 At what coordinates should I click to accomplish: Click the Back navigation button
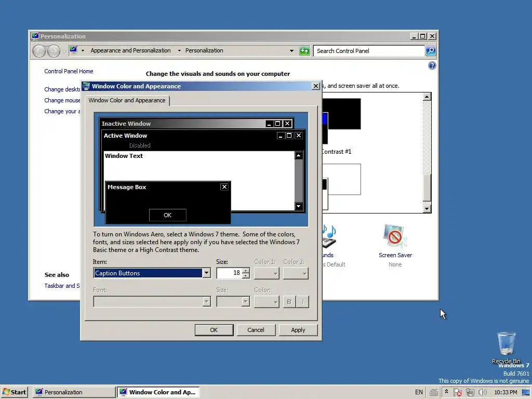click(x=39, y=51)
